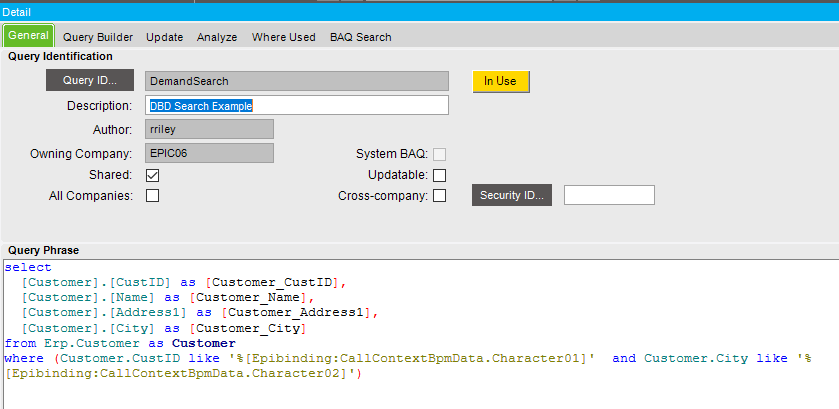Screen dimensions: 839x409
Task: Click the empty Security ID input box
Action: (x=609, y=195)
